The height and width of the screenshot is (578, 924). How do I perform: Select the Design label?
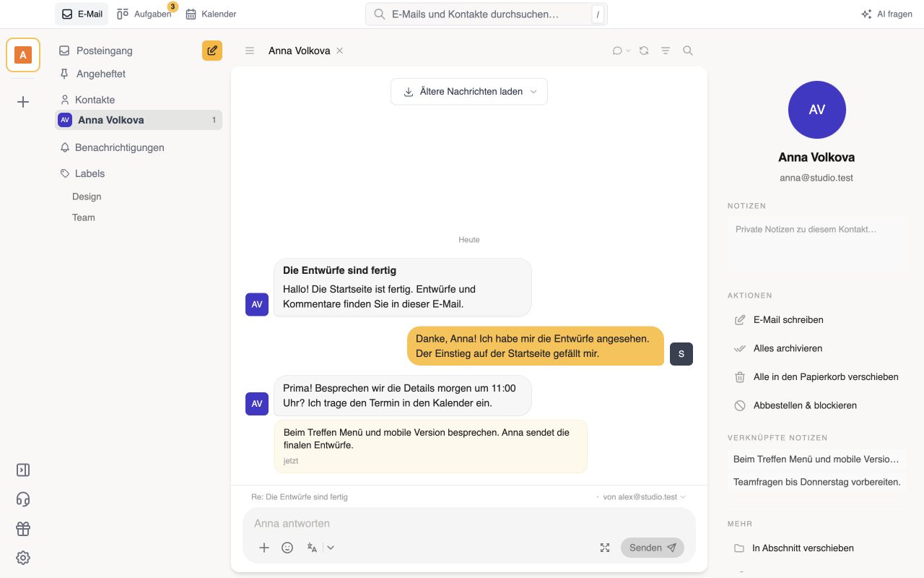click(x=87, y=197)
